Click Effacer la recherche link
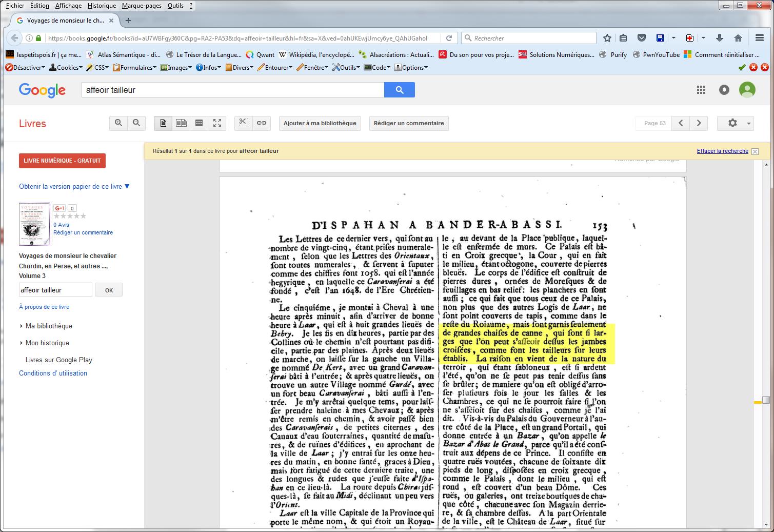 pyautogui.click(x=722, y=151)
